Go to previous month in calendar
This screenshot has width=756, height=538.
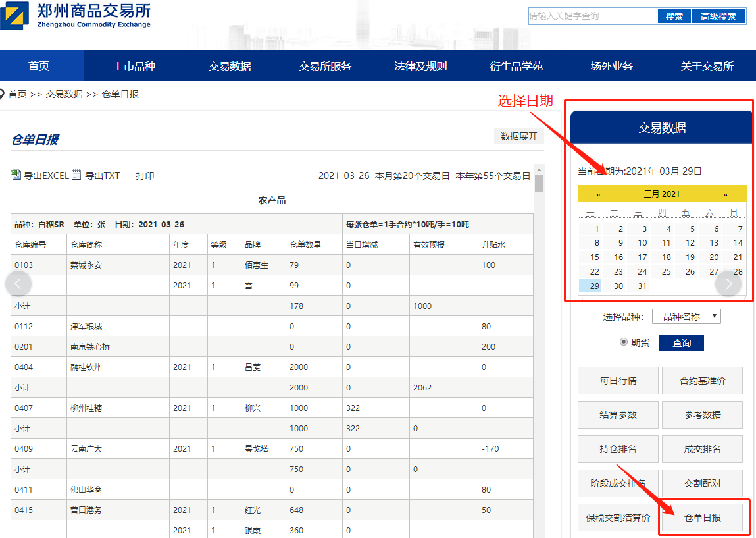pyautogui.click(x=599, y=194)
